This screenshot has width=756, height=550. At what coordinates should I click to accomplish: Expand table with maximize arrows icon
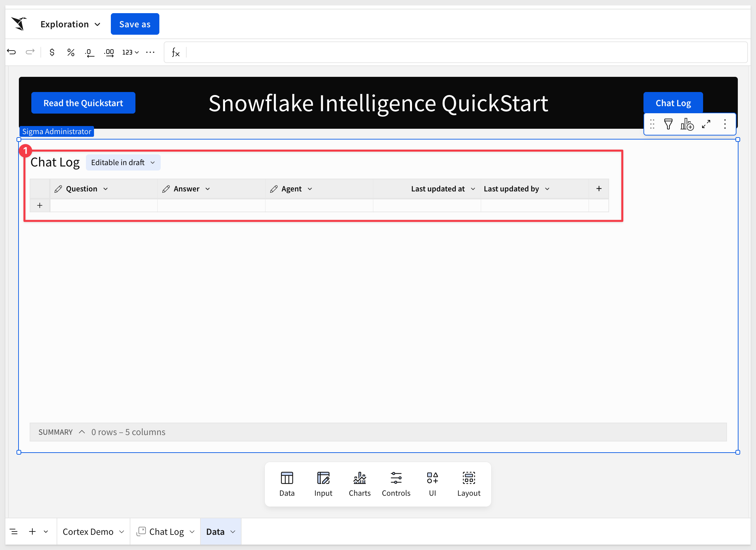(x=706, y=124)
